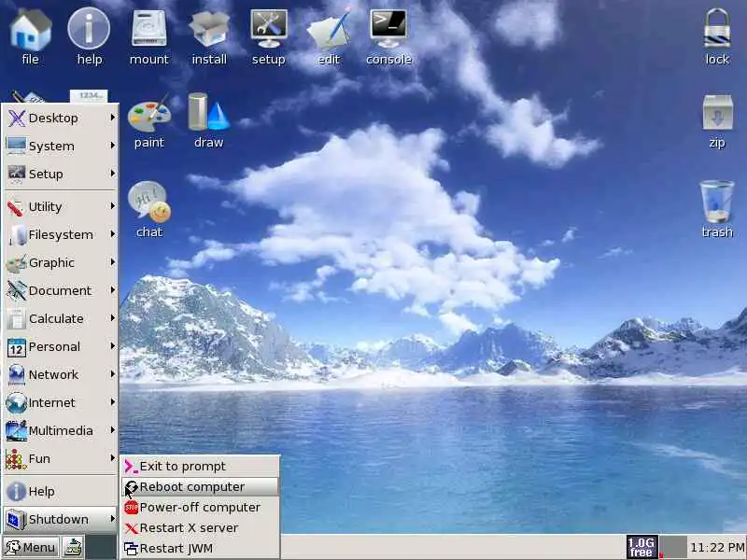Click the 11:22 PM clock
This screenshot has width=747, height=560.
tap(717, 547)
